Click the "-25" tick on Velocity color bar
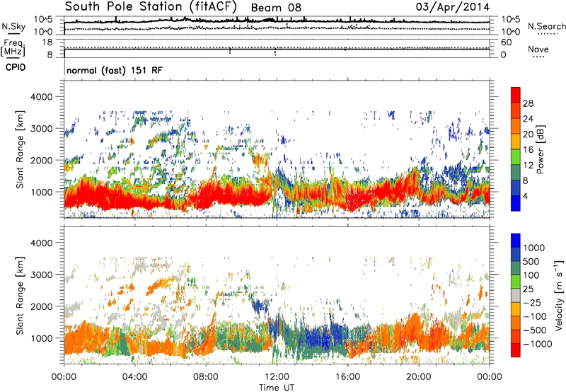Screen dimensions: 566x392 pos(531,303)
